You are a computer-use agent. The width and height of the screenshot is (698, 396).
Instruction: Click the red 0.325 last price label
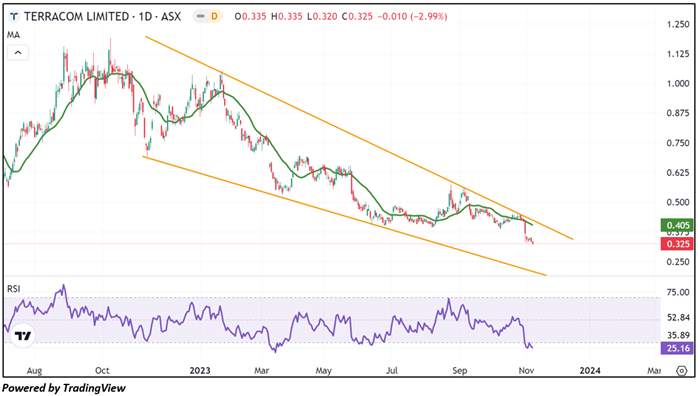click(x=677, y=244)
